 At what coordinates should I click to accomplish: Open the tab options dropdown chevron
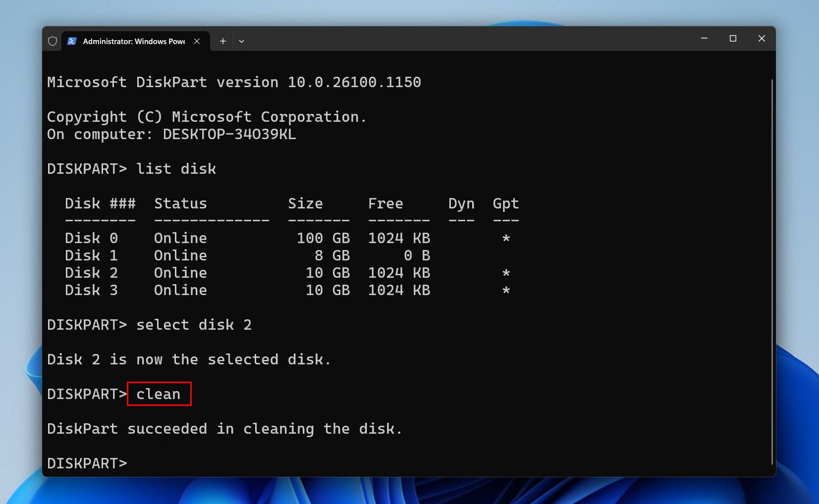pyautogui.click(x=242, y=41)
